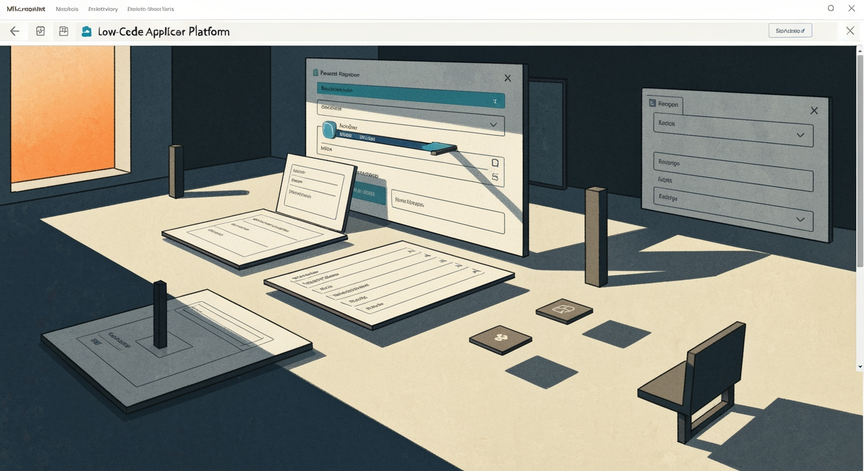The width and height of the screenshot is (864, 471).
Task: Click the vertical scrollbar up arrow
Action: pos(860,51)
